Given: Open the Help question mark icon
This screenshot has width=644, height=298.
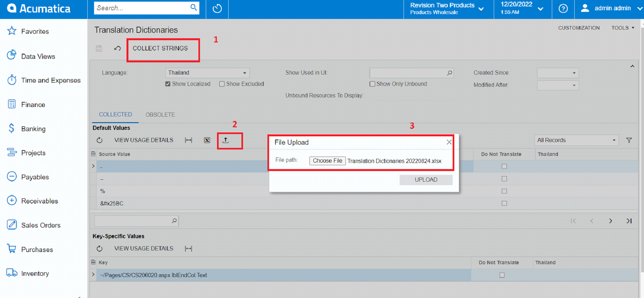Looking at the screenshot, I should point(563,8).
